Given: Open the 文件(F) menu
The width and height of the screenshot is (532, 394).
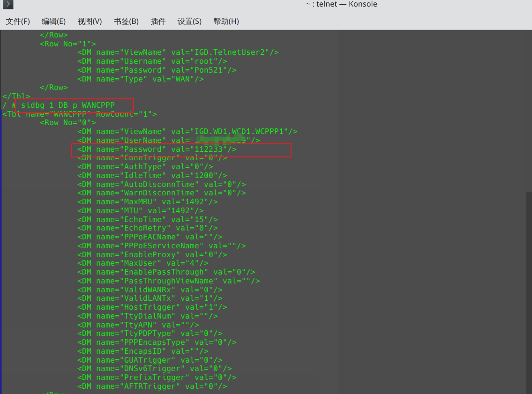Looking at the screenshot, I should 18,22.
